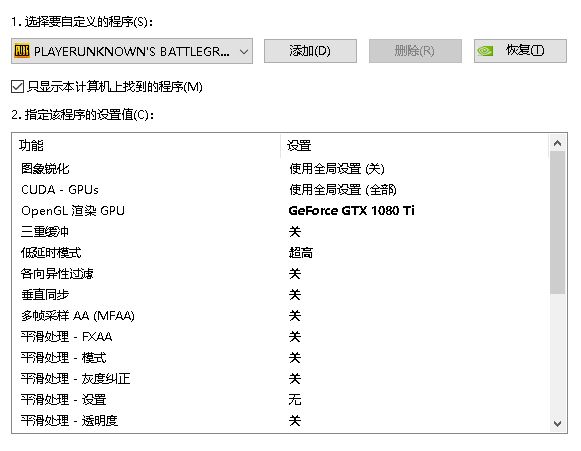The image size is (581, 451).
Task: Click the 关 value for 多帧采样 AA (MFAA)
Action: click(x=295, y=316)
